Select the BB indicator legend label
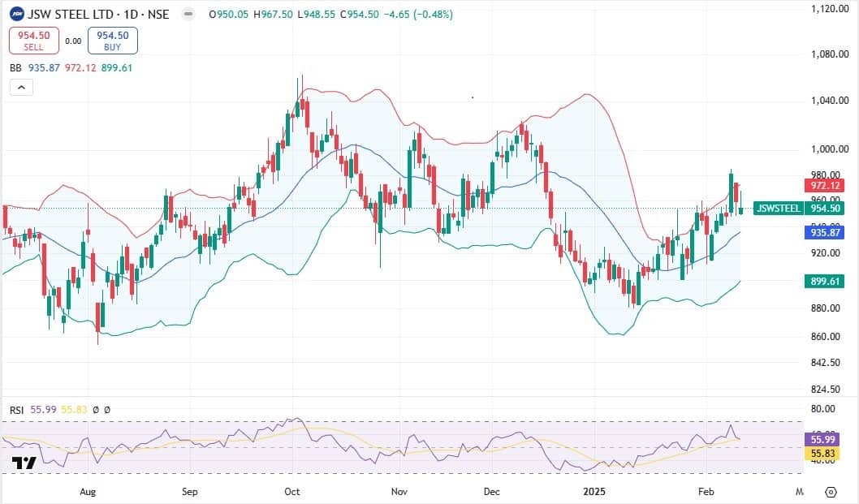This screenshot has height=504, width=859. tap(15, 68)
